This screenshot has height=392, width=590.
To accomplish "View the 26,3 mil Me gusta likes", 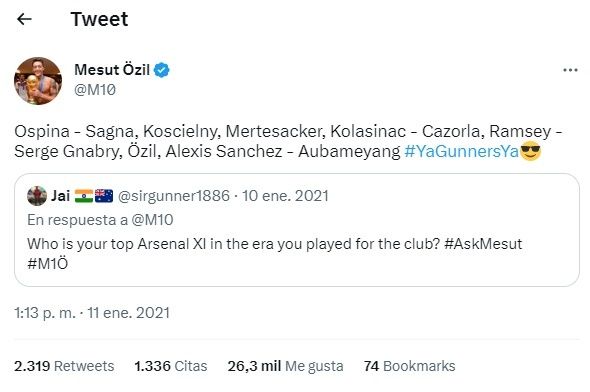I will coord(286,366).
